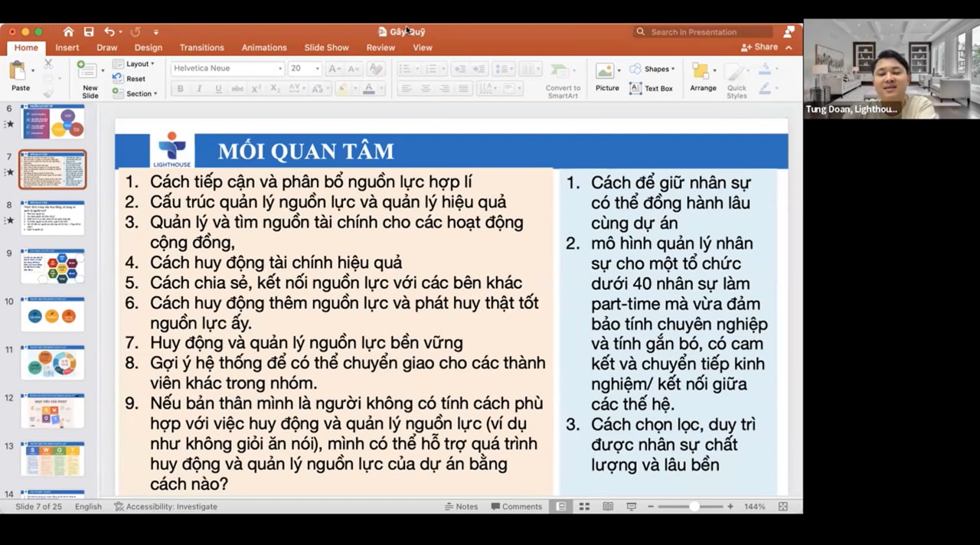The height and width of the screenshot is (545, 980).
Task: Add a New Slide
Action: tap(90, 79)
